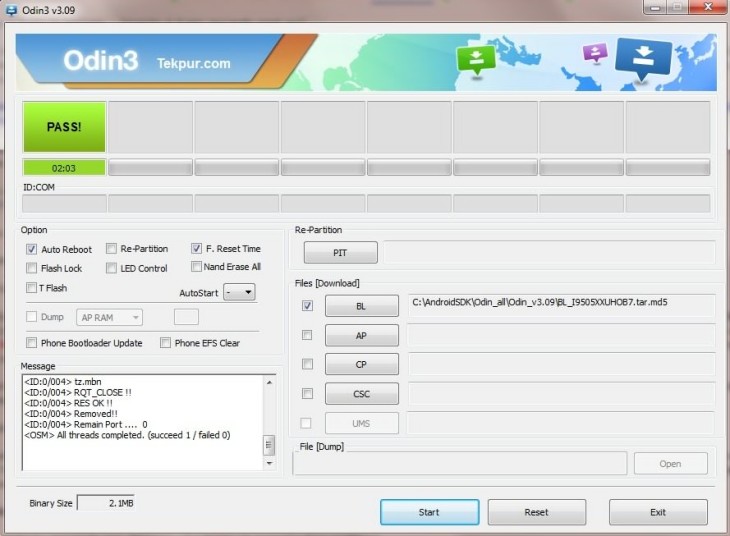Choose a file with the AP button
Image resolution: width=730 pixels, height=536 pixels.
click(x=361, y=336)
